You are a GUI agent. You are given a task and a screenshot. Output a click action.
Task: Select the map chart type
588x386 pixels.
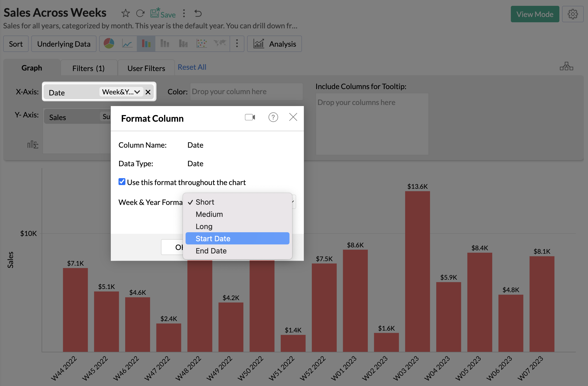coord(220,43)
